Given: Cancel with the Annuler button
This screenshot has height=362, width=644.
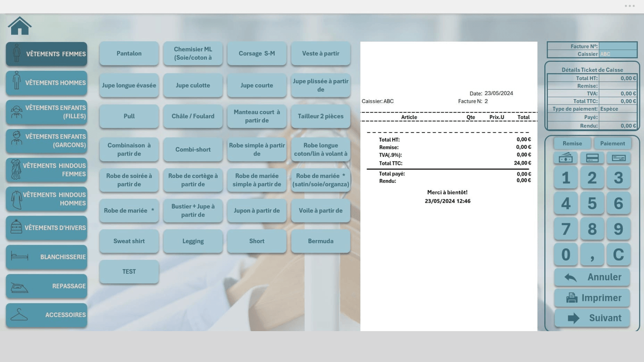Looking at the screenshot, I should (592, 277).
